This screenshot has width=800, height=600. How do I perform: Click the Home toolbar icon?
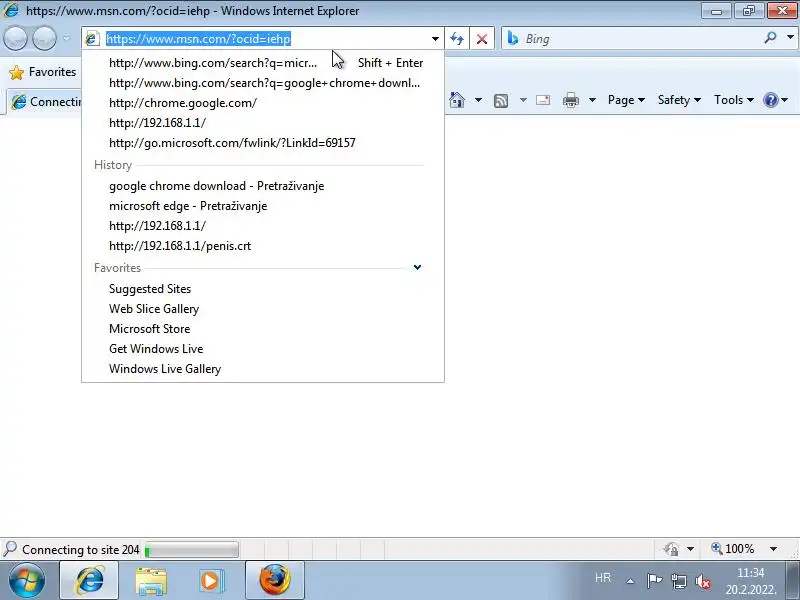457,100
